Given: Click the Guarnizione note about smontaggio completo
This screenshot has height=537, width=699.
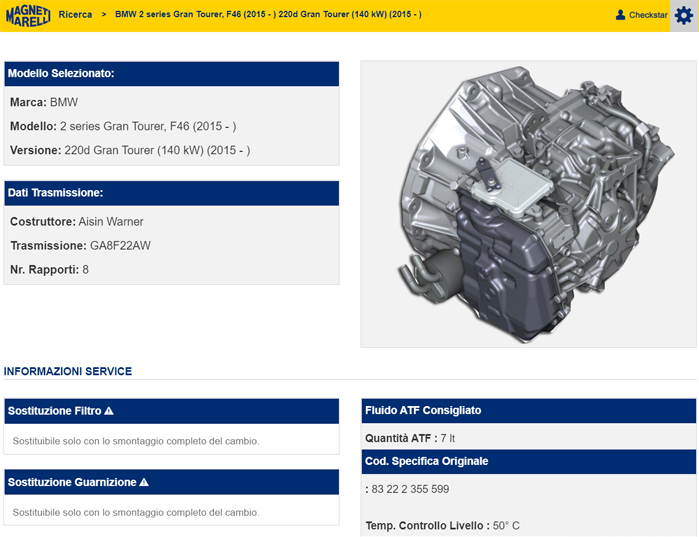Looking at the screenshot, I should [136, 512].
